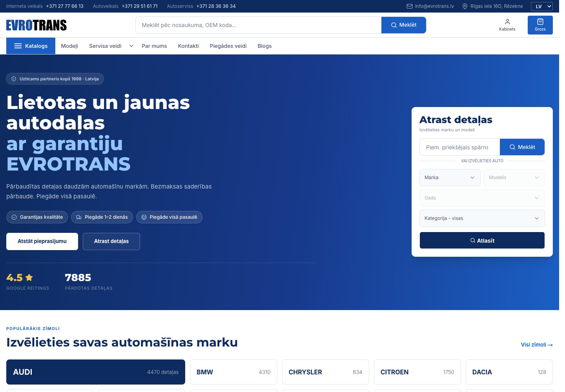Select the BMW brand card
The image size is (565, 392).
(x=233, y=372)
